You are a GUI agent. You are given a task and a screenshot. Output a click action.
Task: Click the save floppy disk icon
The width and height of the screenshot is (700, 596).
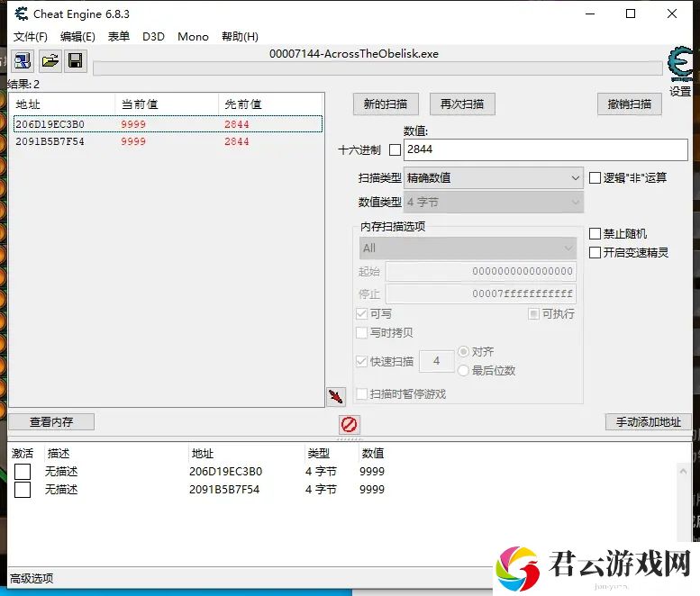[76, 60]
